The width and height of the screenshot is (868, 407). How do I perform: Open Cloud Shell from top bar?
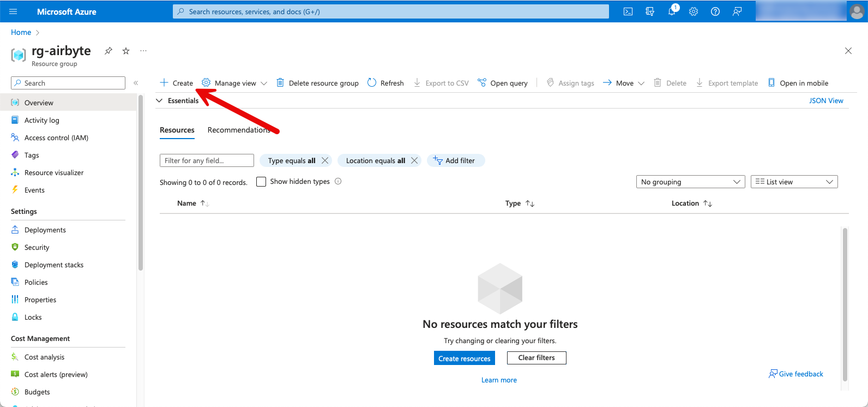click(x=628, y=11)
